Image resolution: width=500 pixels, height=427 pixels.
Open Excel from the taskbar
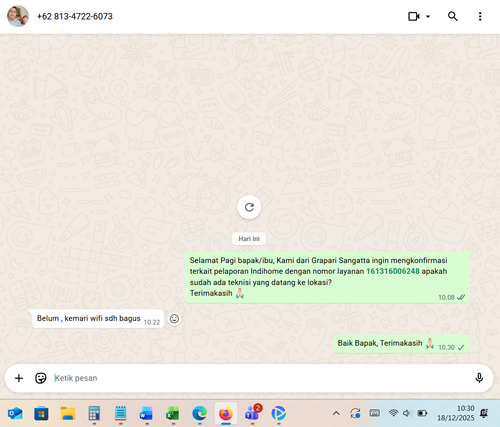tap(173, 414)
